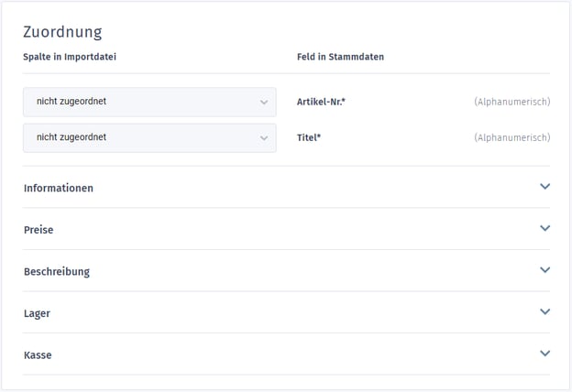Click the Alphanumerisch hint next to Artikel-Nr.
572x392 pixels.
(511, 102)
